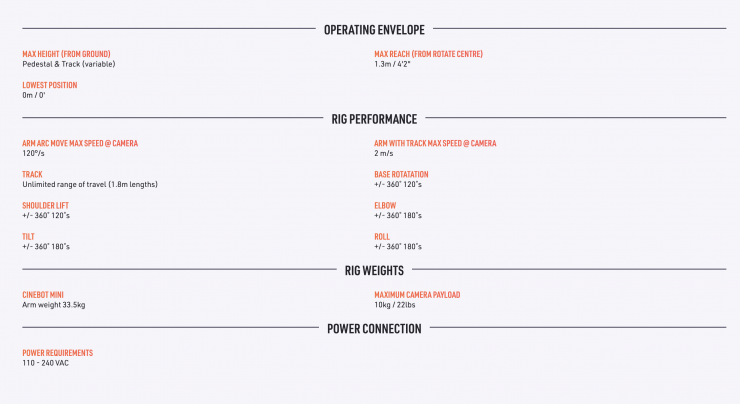Select the Track specification label

pyautogui.click(x=33, y=174)
